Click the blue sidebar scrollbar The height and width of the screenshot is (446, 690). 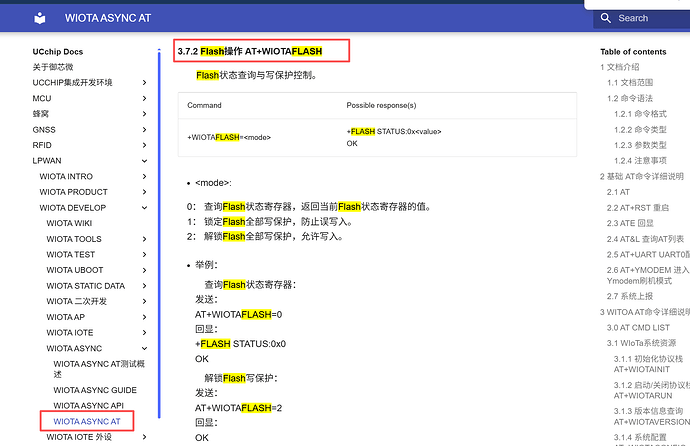[159, 233]
